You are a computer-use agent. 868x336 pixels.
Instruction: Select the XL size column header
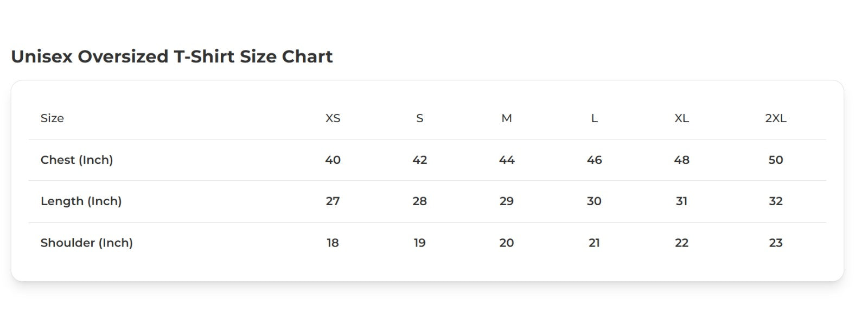tap(681, 118)
